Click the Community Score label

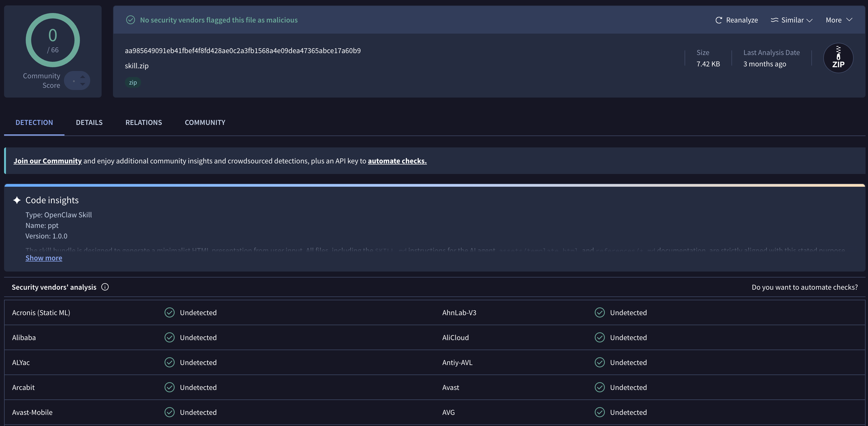tap(41, 80)
